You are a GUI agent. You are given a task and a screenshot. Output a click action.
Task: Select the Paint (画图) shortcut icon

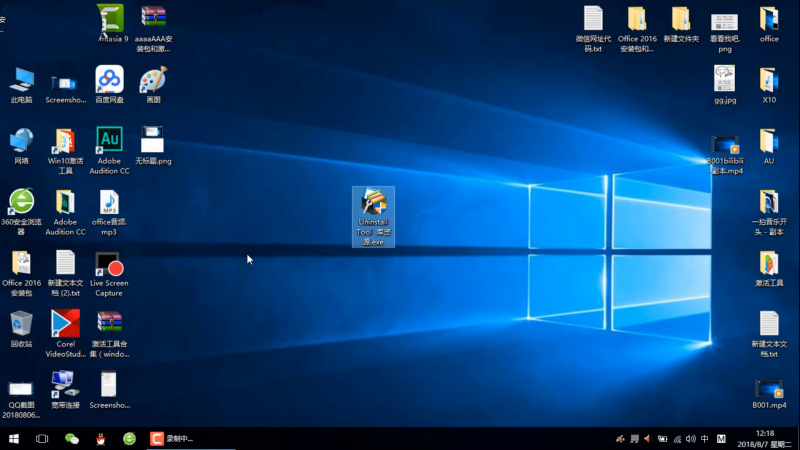153,84
